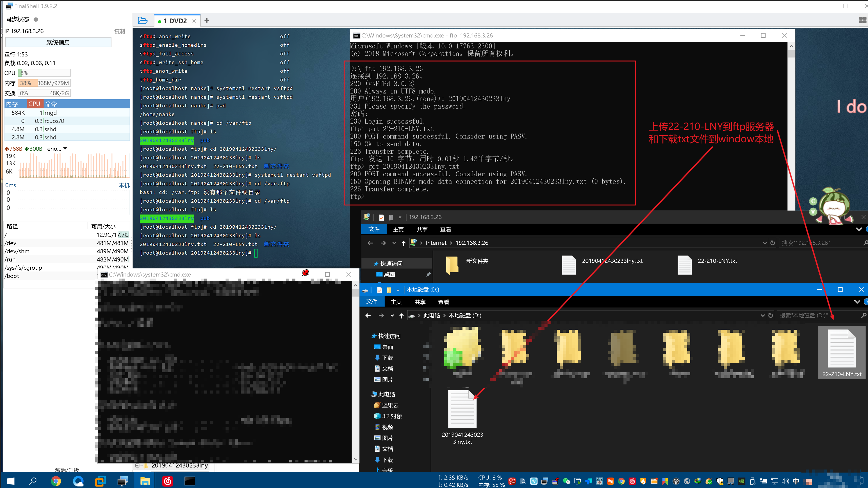Screen dimensions: 868x488
Task: Expand the ribbon chevron in 192.168.3.26 window
Action: coord(859,229)
